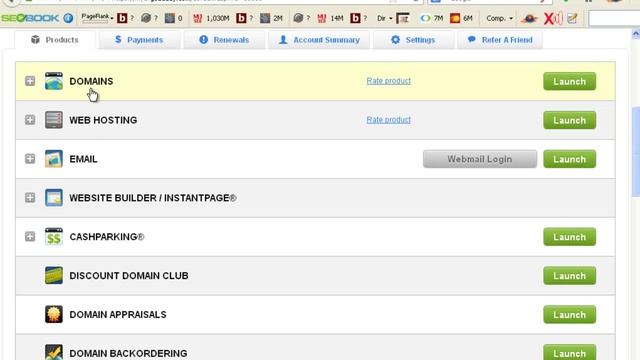Screen dimensions: 640x360
Task: Launch the CashParking product
Action: [x=569, y=237]
